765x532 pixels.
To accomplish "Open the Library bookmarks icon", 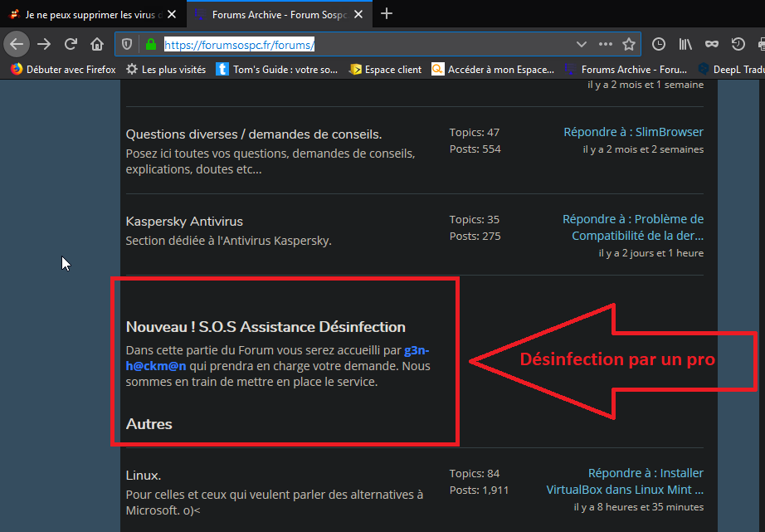I will 685,44.
